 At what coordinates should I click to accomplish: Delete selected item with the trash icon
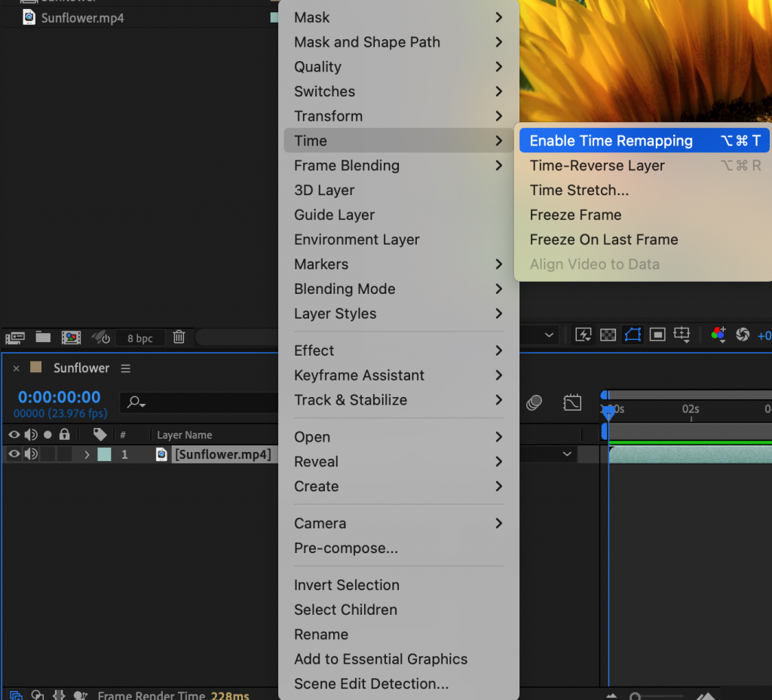tap(179, 338)
